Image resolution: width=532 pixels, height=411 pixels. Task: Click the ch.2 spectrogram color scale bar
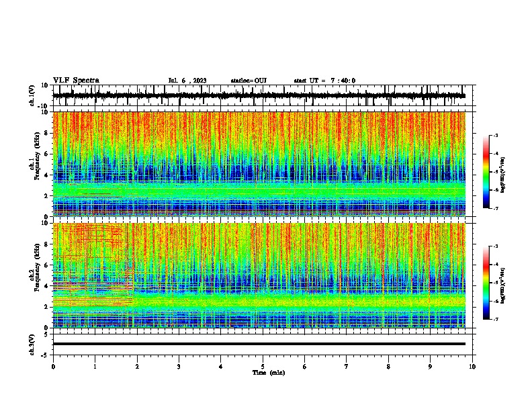coord(486,283)
